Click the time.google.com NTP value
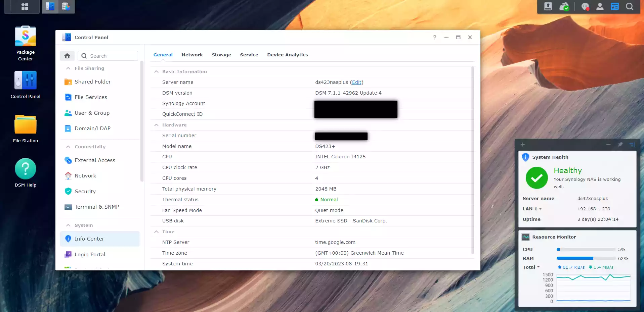The height and width of the screenshot is (312, 644). 335,242
